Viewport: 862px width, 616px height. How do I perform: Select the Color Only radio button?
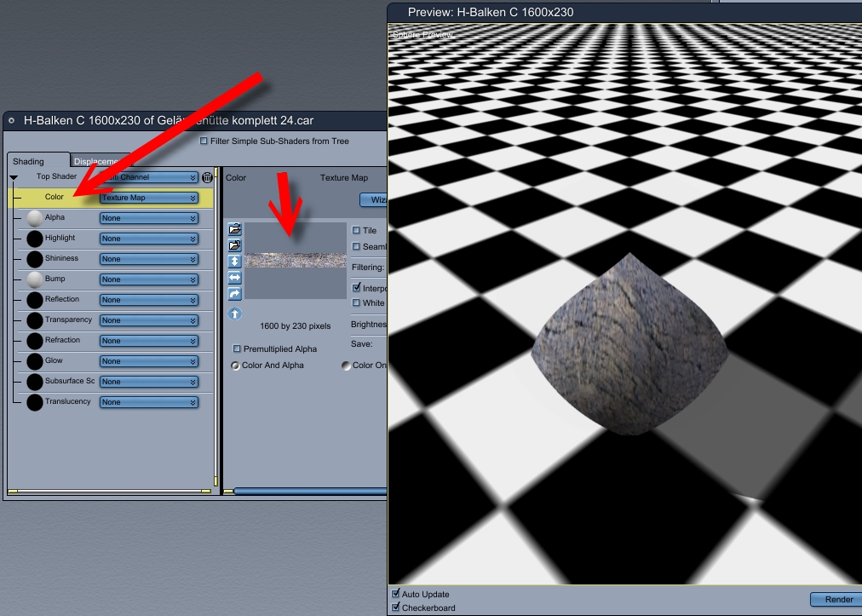click(x=346, y=366)
